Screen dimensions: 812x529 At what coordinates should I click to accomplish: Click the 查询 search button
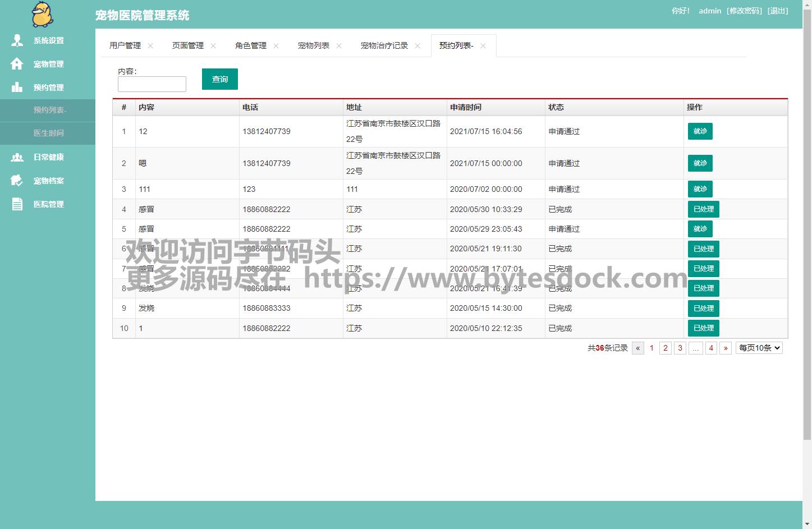coord(219,79)
